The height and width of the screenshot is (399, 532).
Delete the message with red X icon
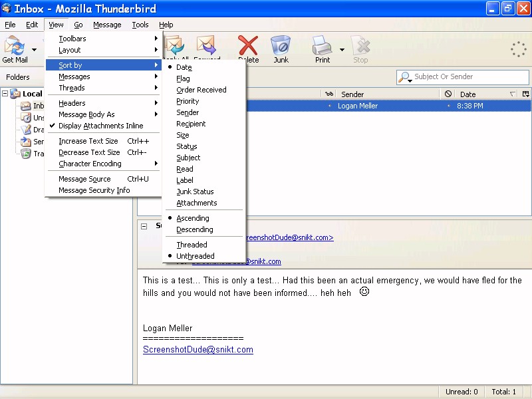pos(248,45)
